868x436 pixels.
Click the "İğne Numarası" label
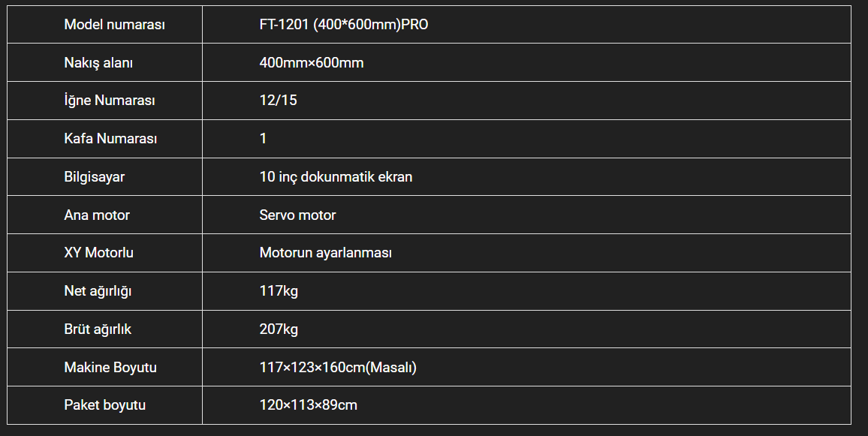(110, 101)
